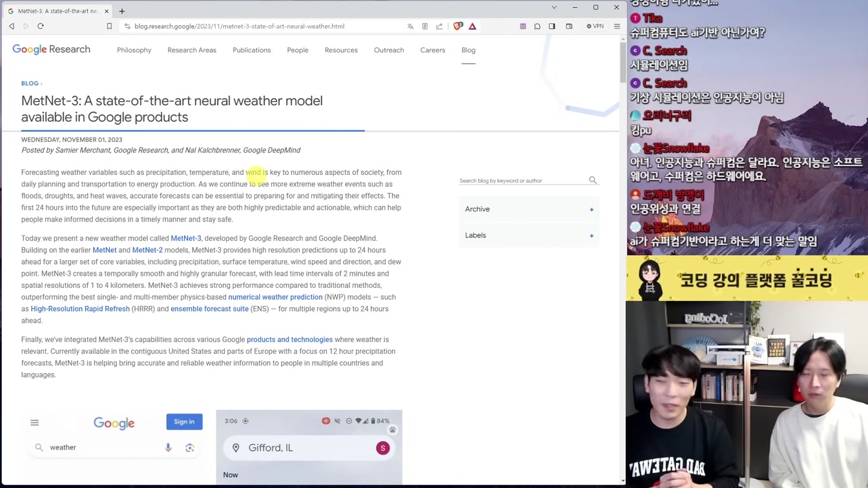Open the Research Areas nav item
Screen dimensions: 868x488
pyautogui.click(x=192, y=50)
